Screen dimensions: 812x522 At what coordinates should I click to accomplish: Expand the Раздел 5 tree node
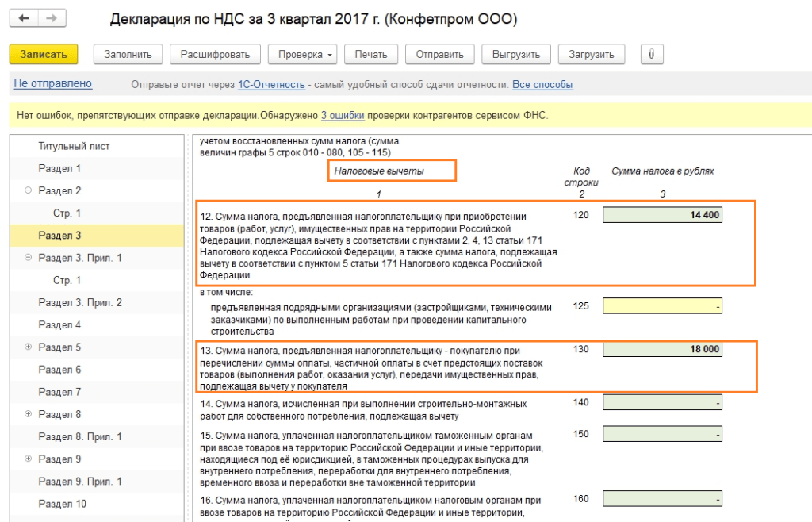point(28,347)
